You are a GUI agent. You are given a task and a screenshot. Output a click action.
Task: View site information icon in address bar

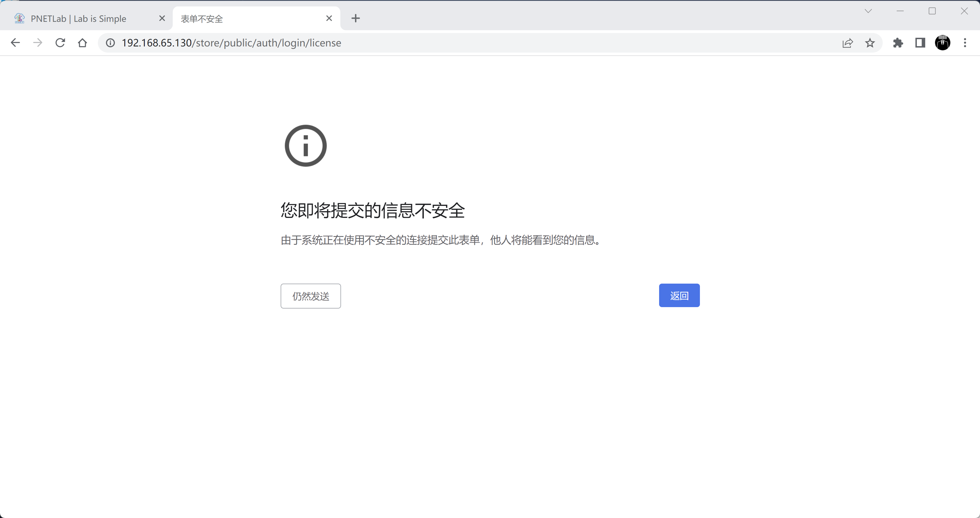(110, 43)
